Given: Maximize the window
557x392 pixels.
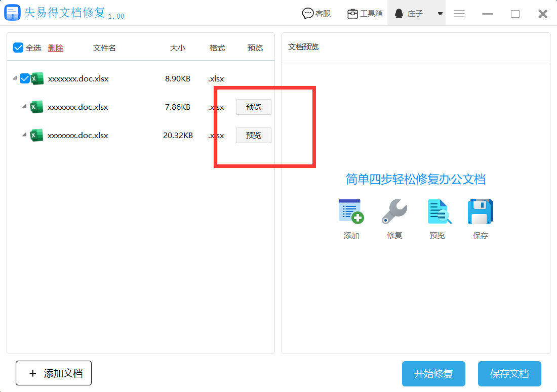Looking at the screenshot, I should point(515,14).
